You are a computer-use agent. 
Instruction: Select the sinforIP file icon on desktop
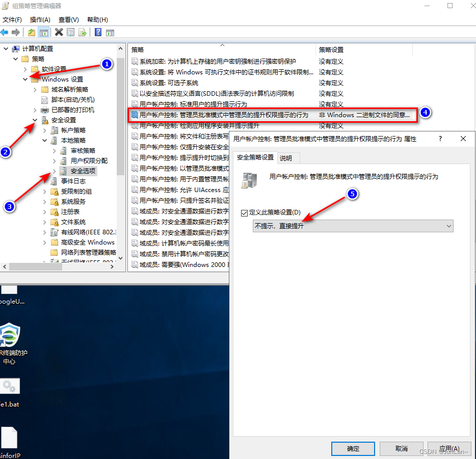(x=9, y=438)
